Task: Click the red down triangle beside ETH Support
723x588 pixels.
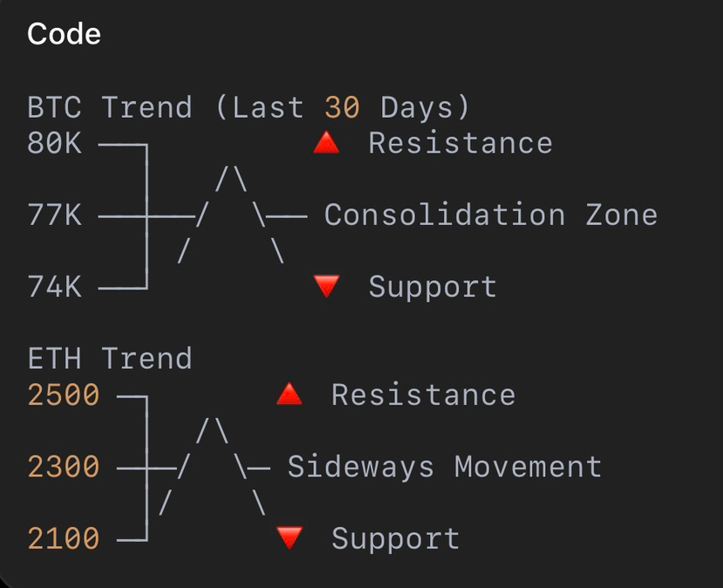Action: pos(290,537)
